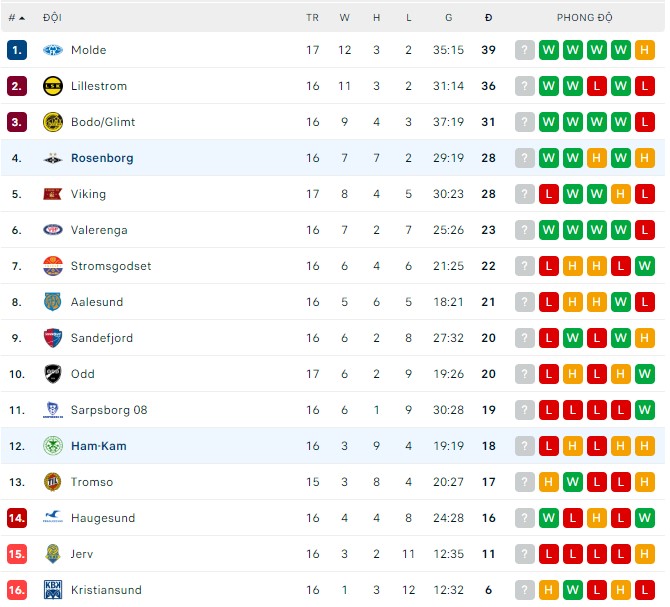Click the Lillestrom team crest

pyautogui.click(x=53, y=86)
